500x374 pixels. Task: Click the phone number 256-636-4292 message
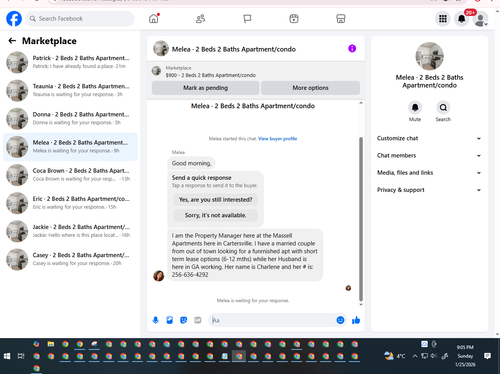point(190,275)
